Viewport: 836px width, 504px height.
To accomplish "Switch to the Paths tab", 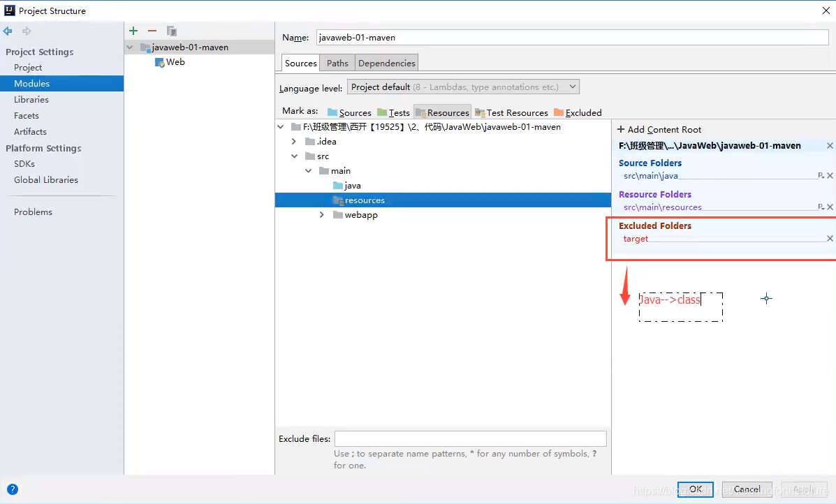I will click(337, 63).
